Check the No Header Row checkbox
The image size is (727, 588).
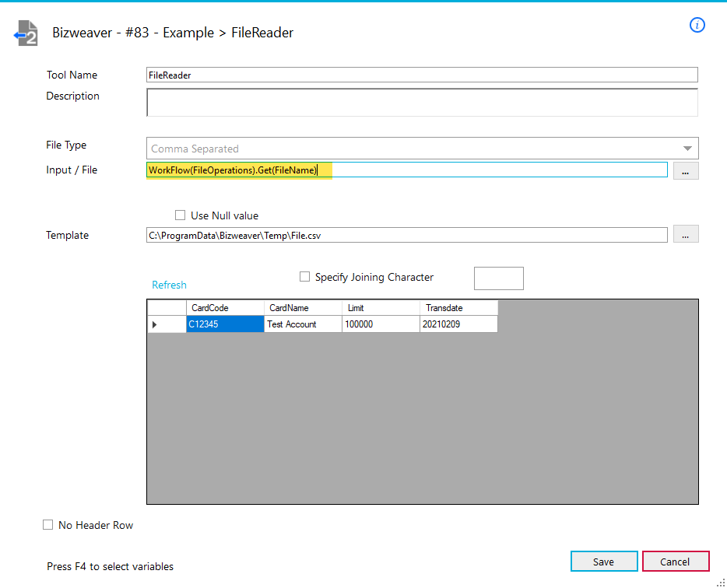47,525
